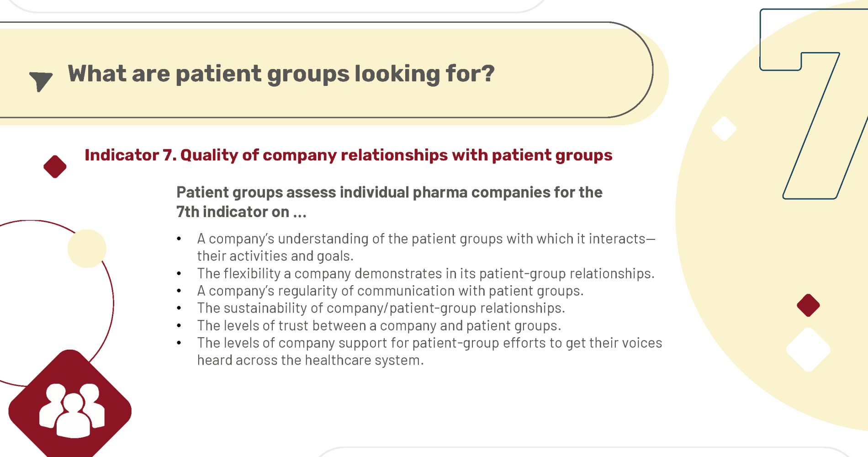Click the small cream circle on the red arc

point(87,249)
